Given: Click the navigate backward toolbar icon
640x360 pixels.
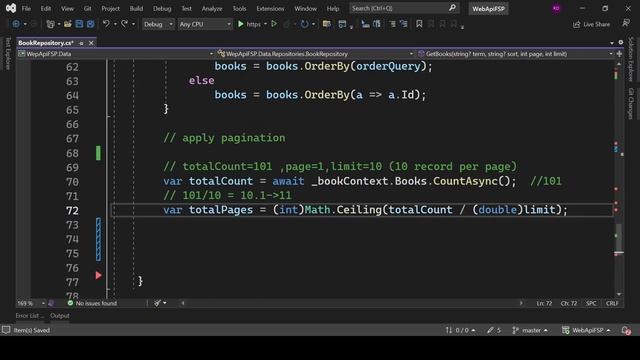Looking at the screenshot, I should [16, 24].
